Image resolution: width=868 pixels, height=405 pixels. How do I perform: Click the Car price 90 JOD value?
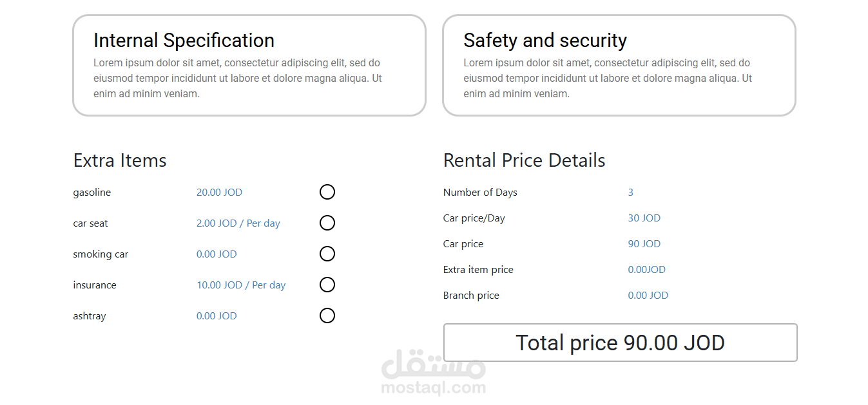(x=644, y=244)
